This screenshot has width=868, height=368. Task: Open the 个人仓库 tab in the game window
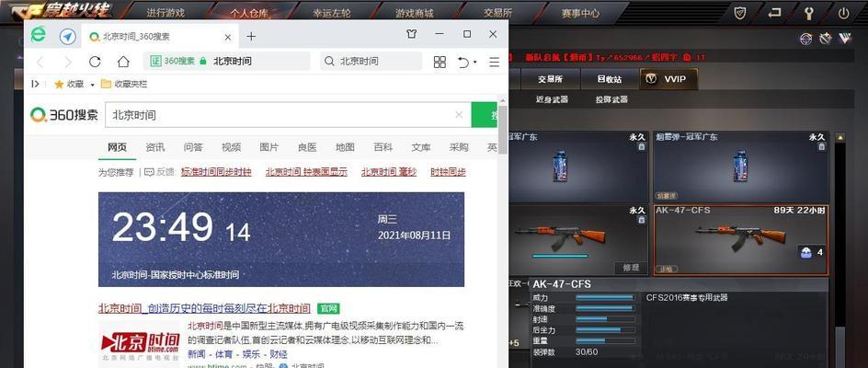click(250, 12)
